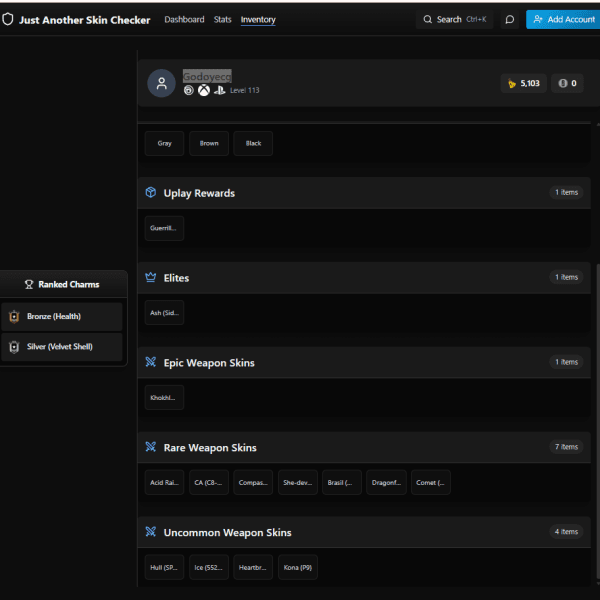
Task: Select the Black item chip
Action: pos(253,143)
